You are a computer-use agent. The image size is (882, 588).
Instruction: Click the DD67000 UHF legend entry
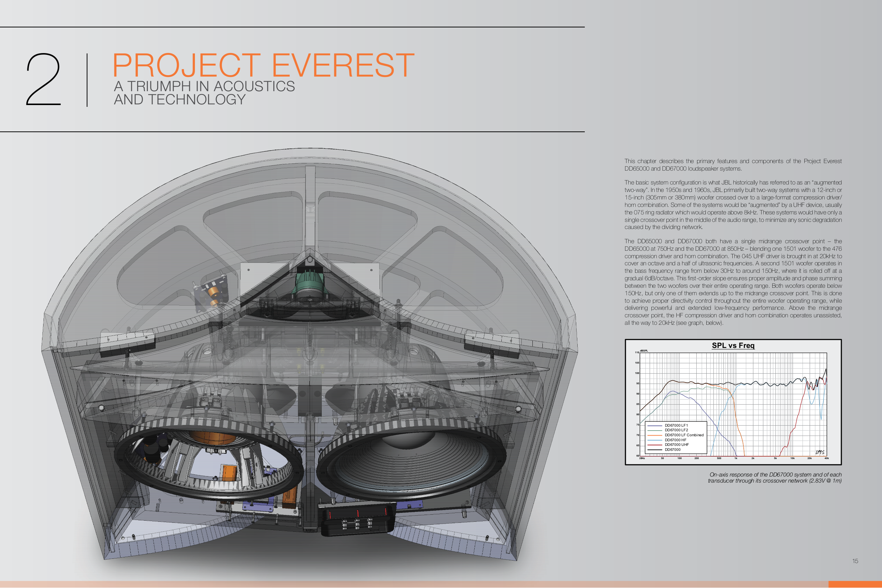(676, 445)
